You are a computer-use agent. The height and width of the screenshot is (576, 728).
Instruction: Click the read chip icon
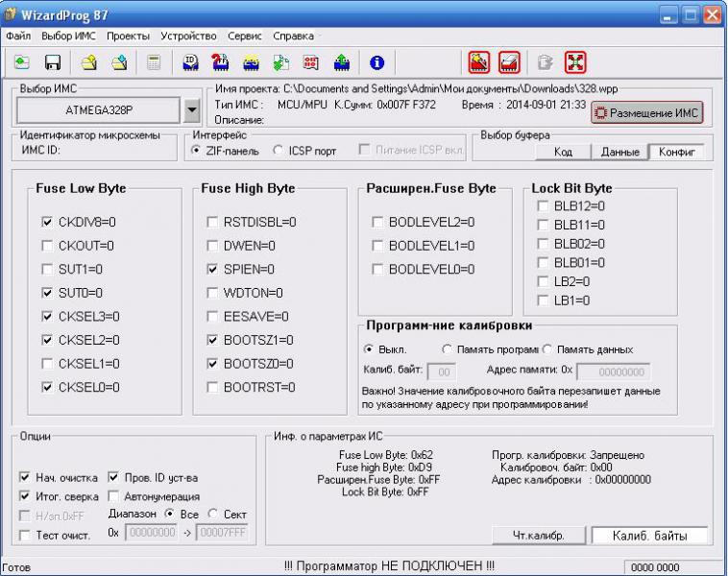(x=342, y=62)
